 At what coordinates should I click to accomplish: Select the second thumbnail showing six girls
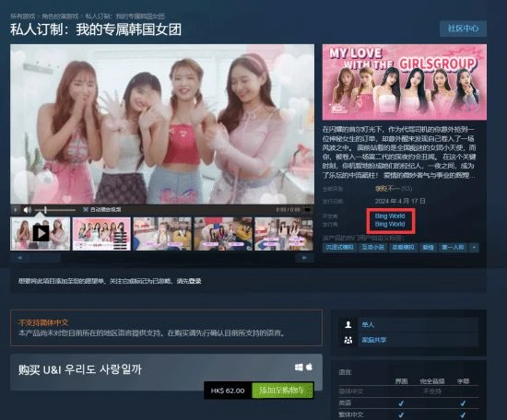101,234
